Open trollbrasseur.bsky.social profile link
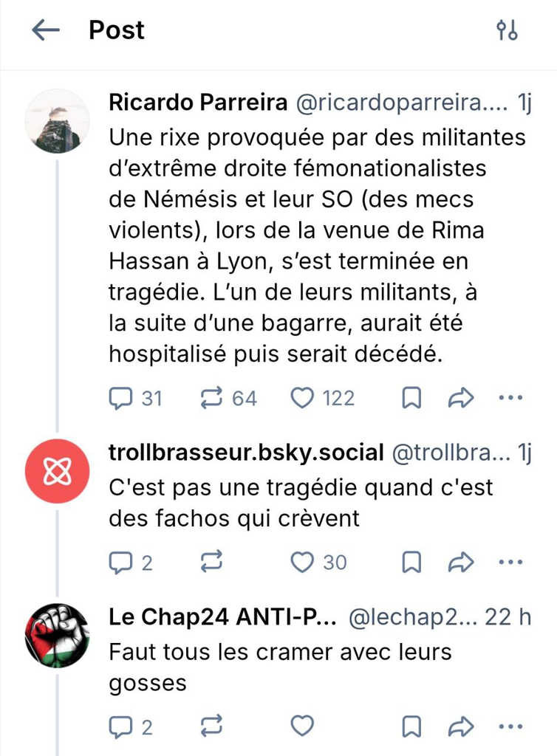Viewport: 557px width, 756px height. [246, 453]
